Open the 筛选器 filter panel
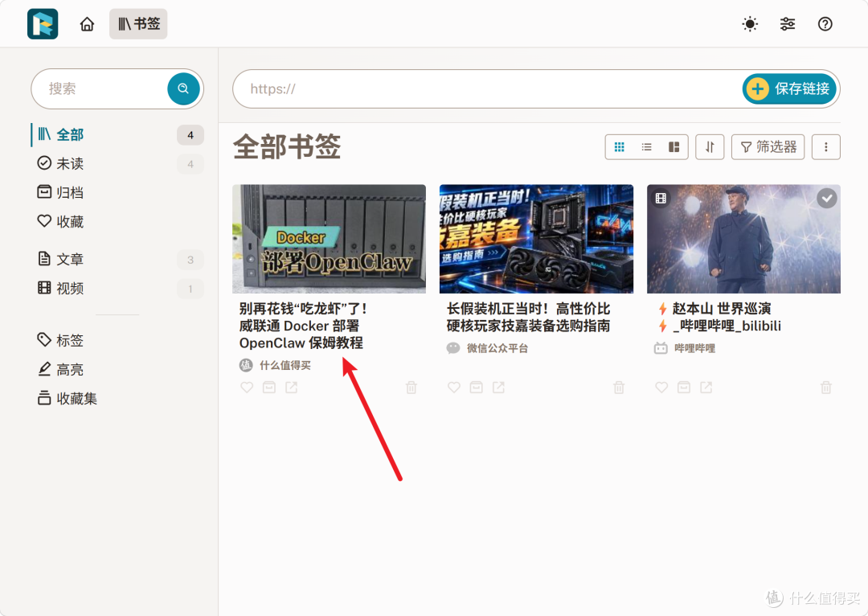 pyautogui.click(x=768, y=147)
